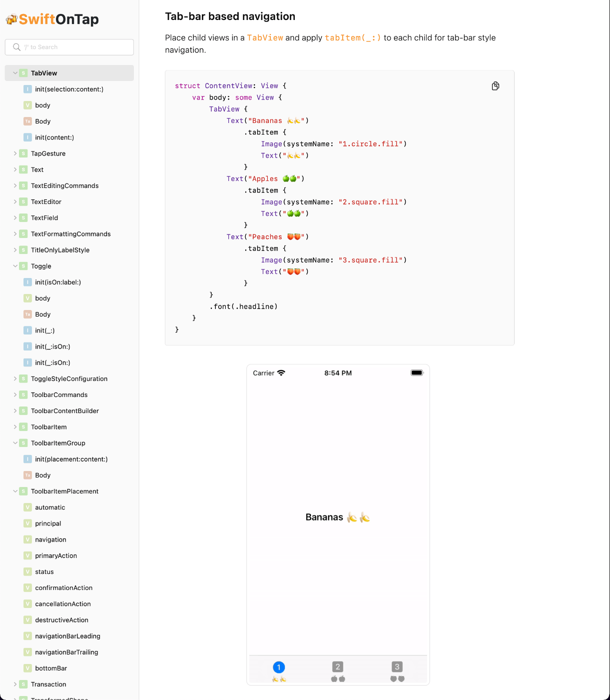
Task: Expand the TapGesture sidebar entry
Action: click(14, 153)
